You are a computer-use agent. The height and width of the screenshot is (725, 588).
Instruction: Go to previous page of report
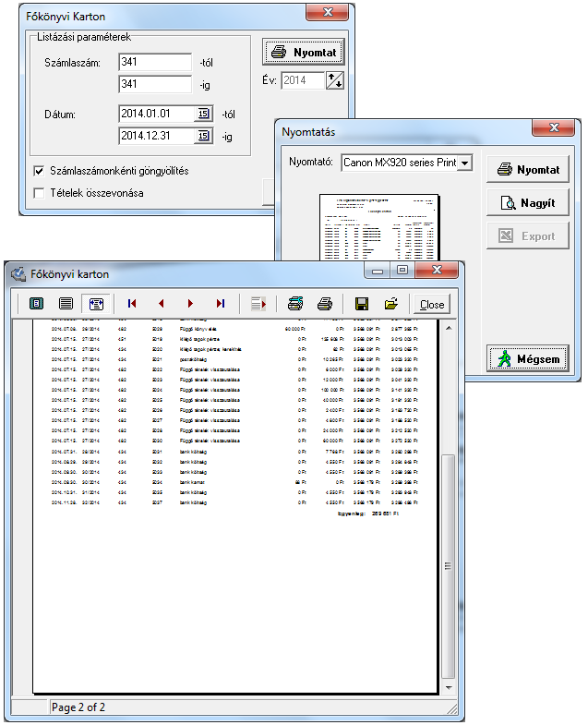pos(162,304)
